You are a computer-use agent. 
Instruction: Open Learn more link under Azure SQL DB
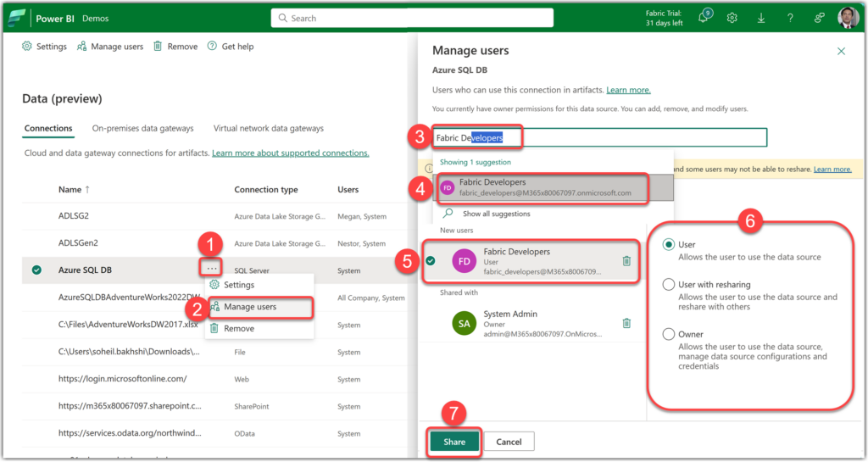(x=628, y=90)
